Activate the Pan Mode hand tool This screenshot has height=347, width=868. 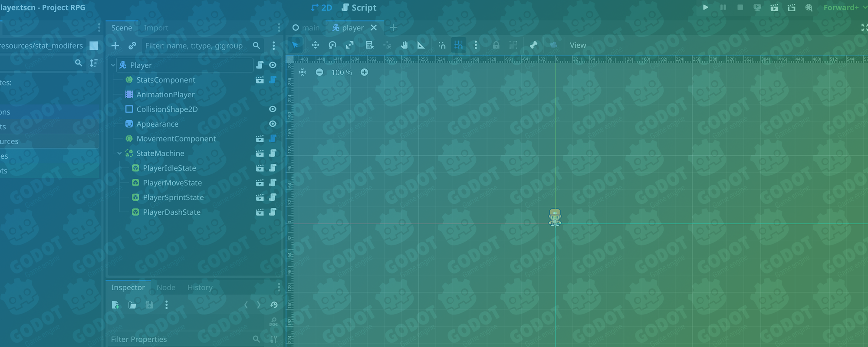point(404,45)
